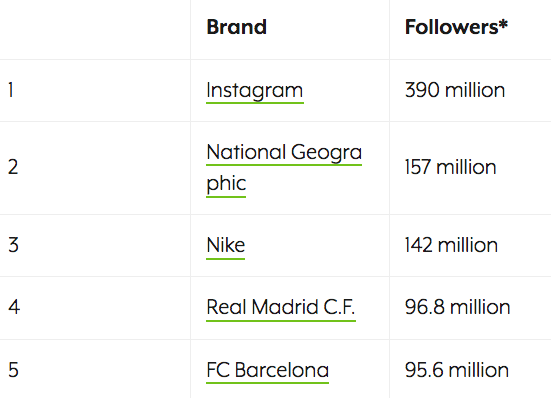The height and width of the screenshot is (398, 551).
Task: Click the wrapped 'phic' link text
Action: [x=226, y=184]
